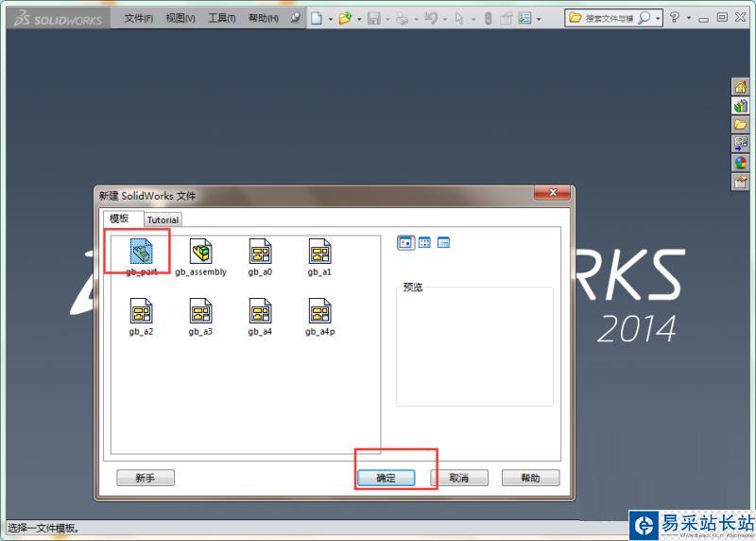The height and width of the screenshot is (541, 756).
Task: Open the View Palette task pane icon
Action: click(741, 144)
